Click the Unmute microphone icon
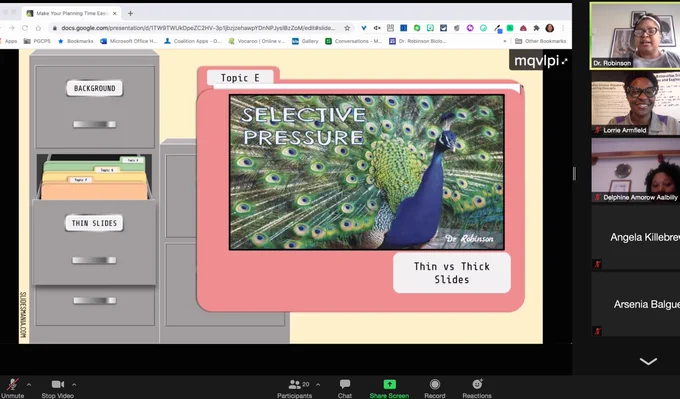 tap(13, 384)
